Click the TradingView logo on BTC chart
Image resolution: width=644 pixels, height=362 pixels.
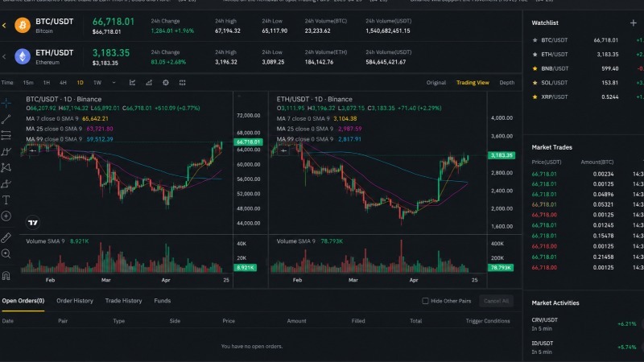pos(33,223)
